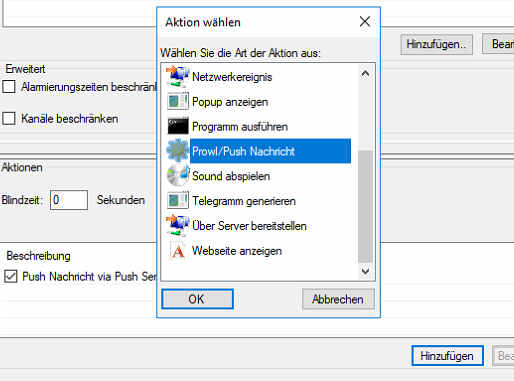Click the list scroll down arrow
The height and width of the screenshot is (381, 514).
[365, 271]
